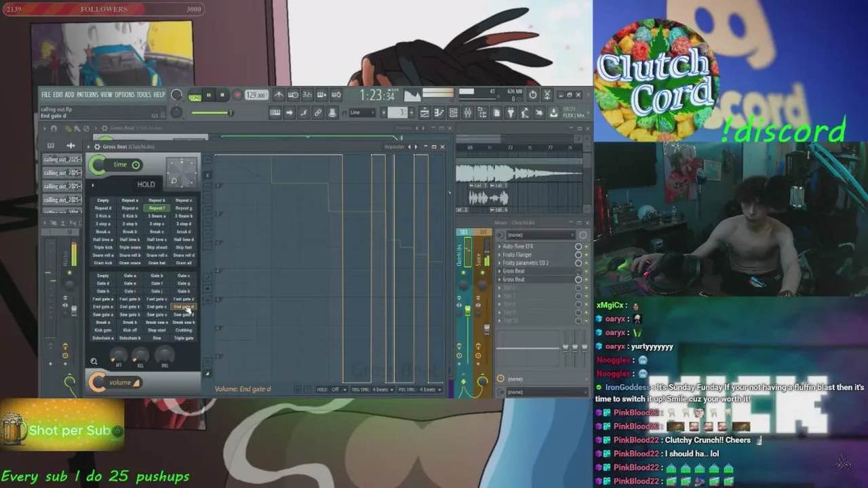
Task: Open the Line snap dropdown
Action: coord(362,113)
